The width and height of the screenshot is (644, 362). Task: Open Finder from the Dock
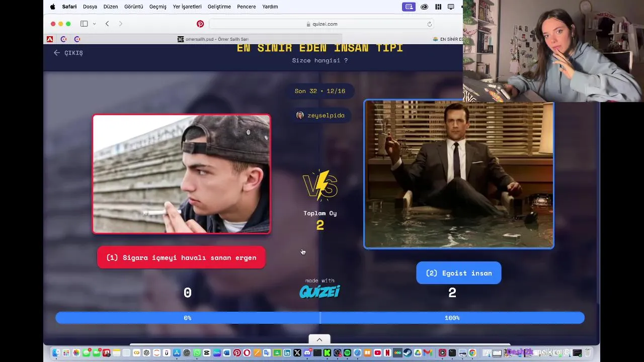coord(56,353)
